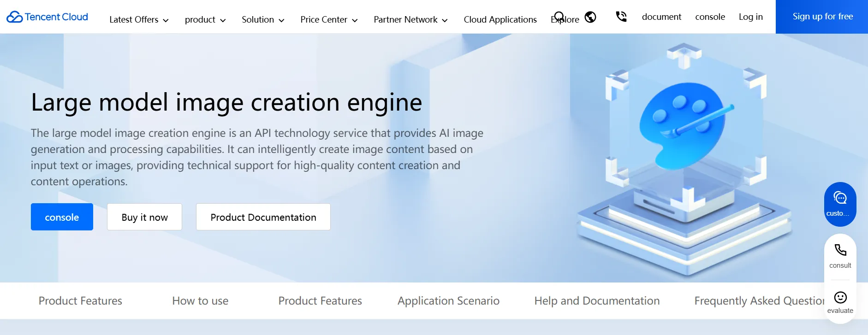Open the customer service chat bubble
This screenshot has height=335, width=868.
pos(840,204)
